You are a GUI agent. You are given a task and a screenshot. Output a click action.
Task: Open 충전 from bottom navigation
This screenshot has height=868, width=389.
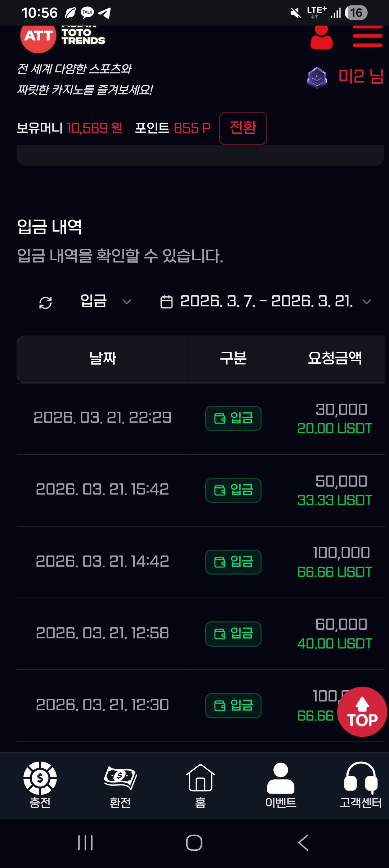tap(40, 785)
